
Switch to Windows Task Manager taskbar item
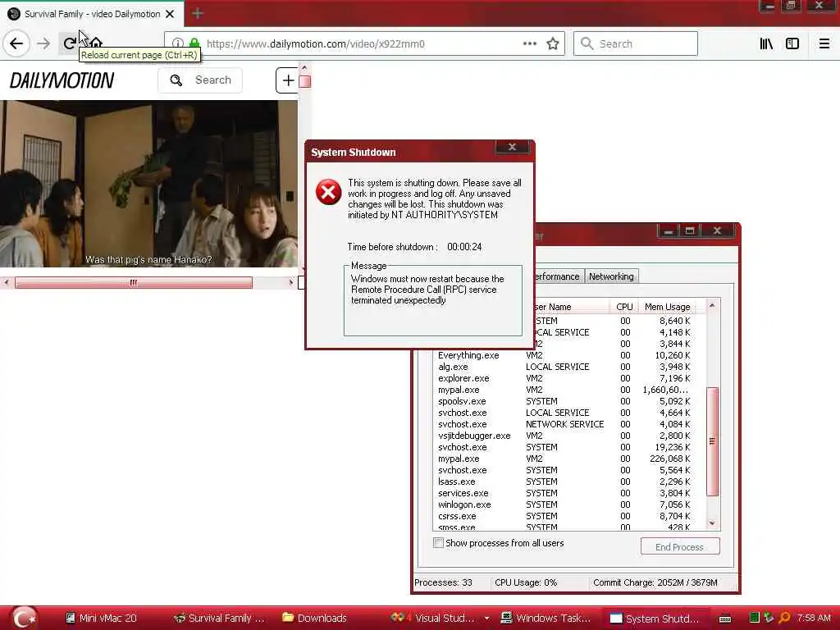coord(546,619)
